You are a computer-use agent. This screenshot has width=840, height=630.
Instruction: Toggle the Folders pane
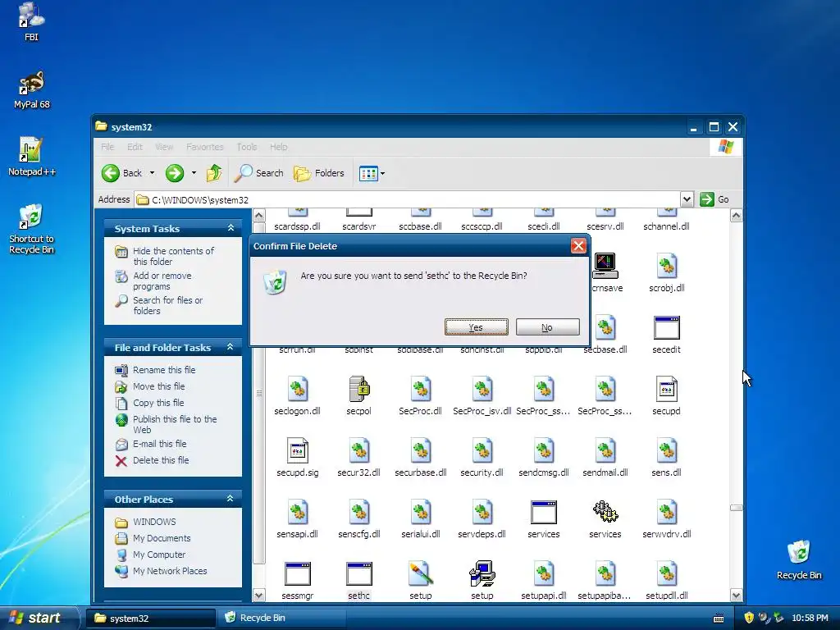tap(319, 173)
